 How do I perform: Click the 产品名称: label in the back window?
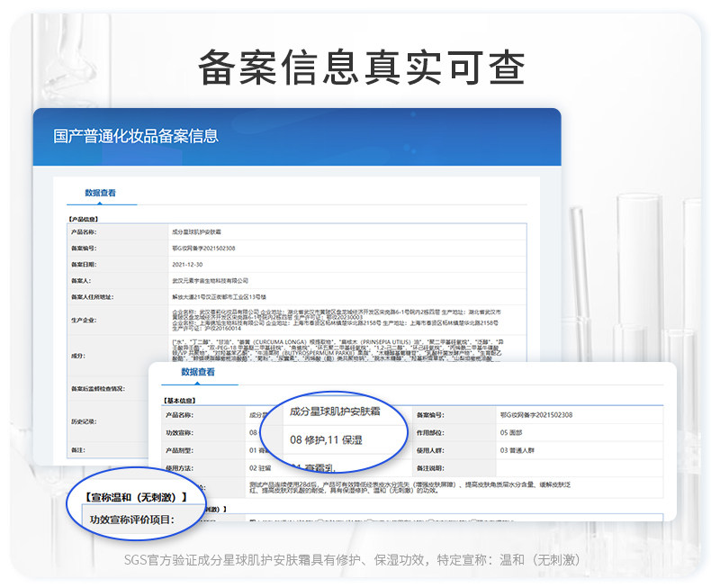pyautogui.click(x=84, y=231)
